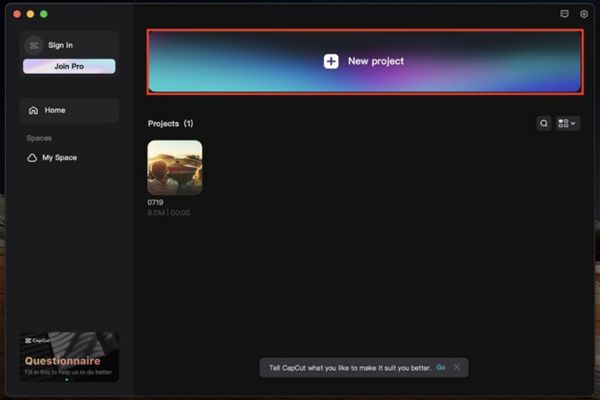Open the Questionnaire banner

(x=68, y=358)
